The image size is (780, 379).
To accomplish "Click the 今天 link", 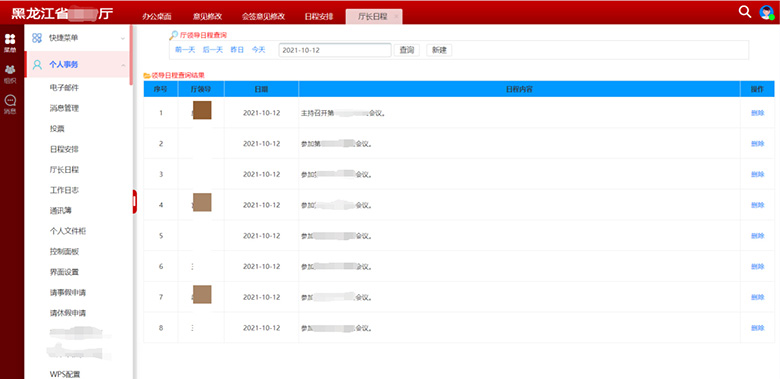I will 259,50.
